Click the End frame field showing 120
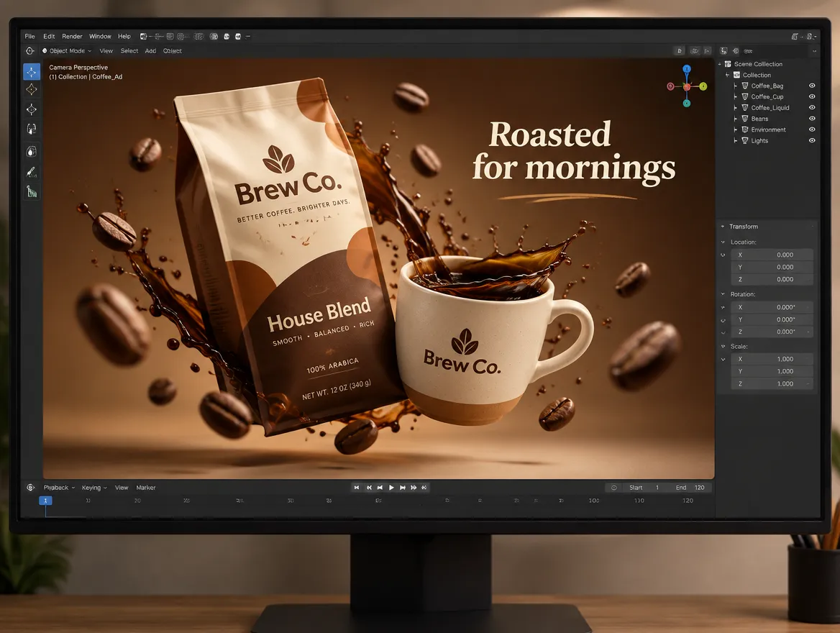 (x=690, y=487)
